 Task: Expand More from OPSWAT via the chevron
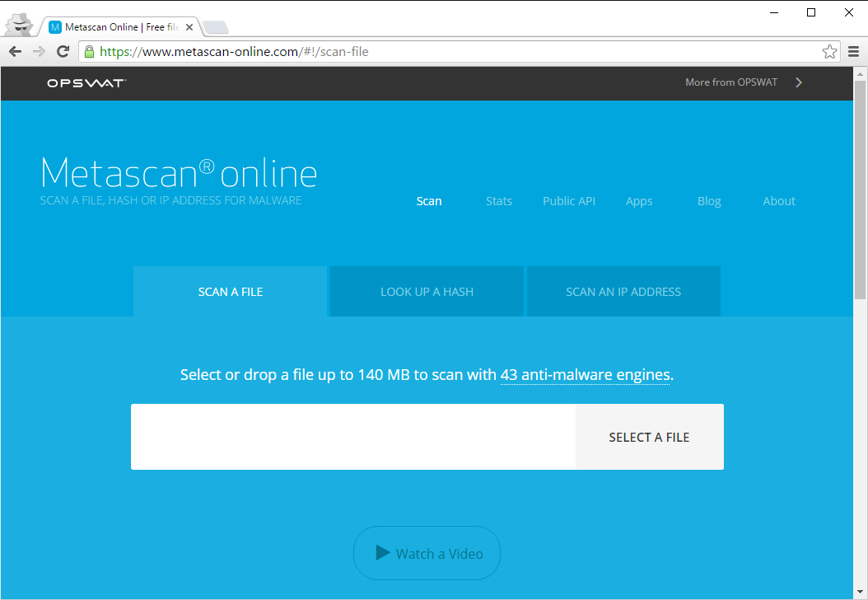[x=798, y=82]
